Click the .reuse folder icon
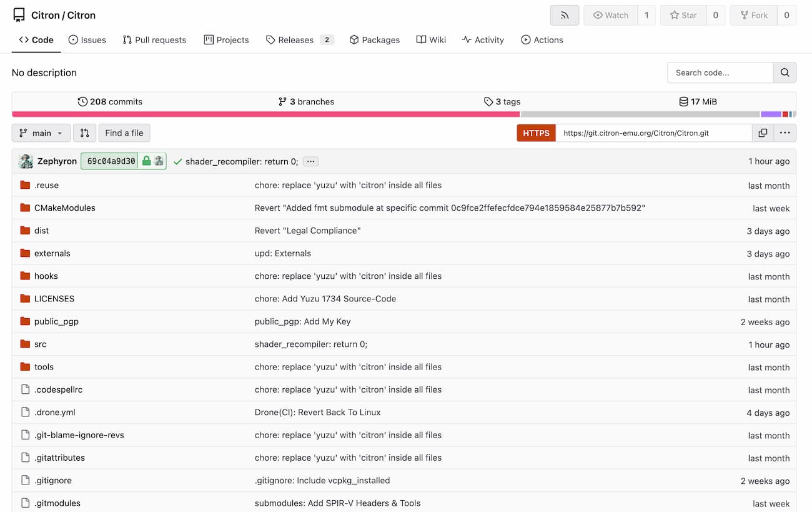The height and width of the screenshot is (512, 812). (x=25, y=185)
